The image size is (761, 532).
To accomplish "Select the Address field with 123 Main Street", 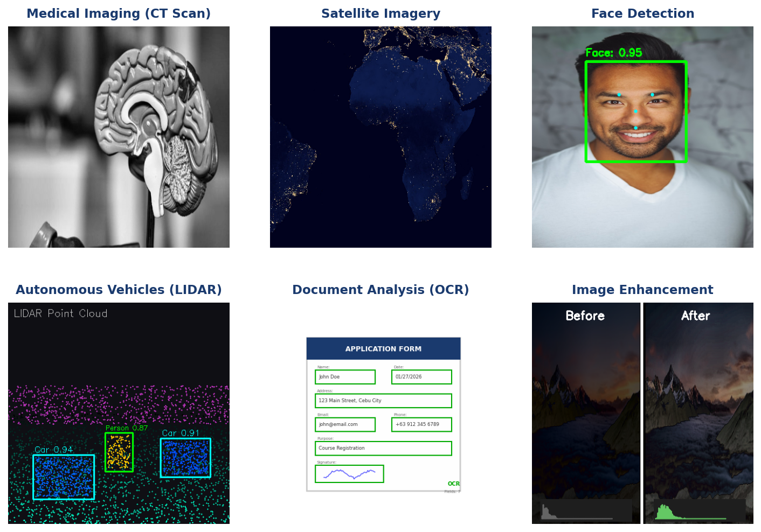I will click(383, 401).
